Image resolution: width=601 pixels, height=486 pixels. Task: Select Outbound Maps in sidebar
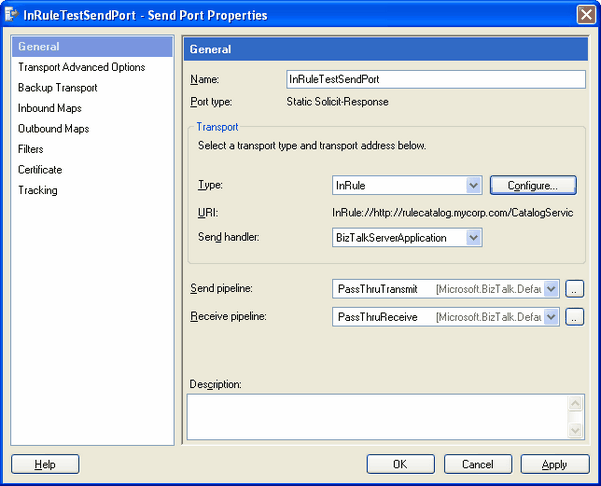53,129
